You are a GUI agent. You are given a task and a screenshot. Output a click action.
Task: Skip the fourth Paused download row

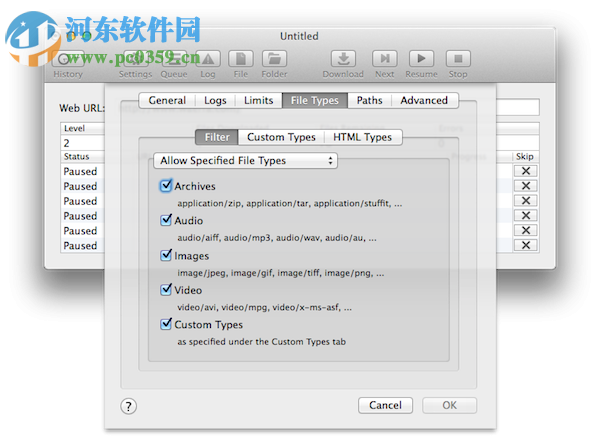(x=526, y=215)
